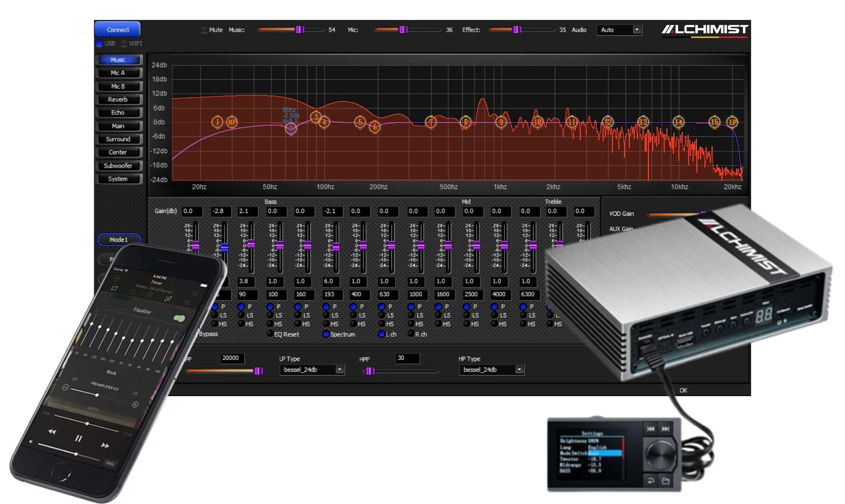Switch audio input to WIFI
This screenshot has width=845, height=504.
click(123, 44)
